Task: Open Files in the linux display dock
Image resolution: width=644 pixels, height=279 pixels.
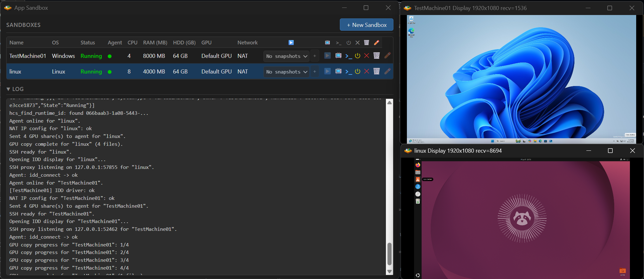Action: pyautogui.click(x=418, y=172)
